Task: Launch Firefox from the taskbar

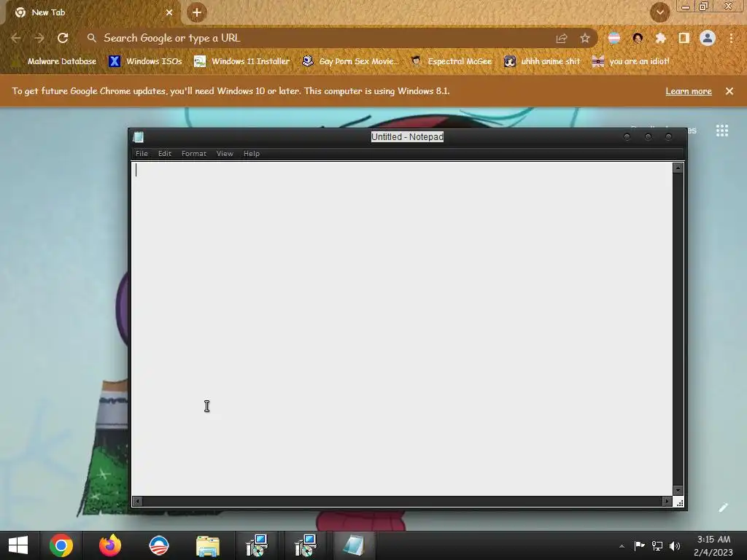Action: (110, 545)
